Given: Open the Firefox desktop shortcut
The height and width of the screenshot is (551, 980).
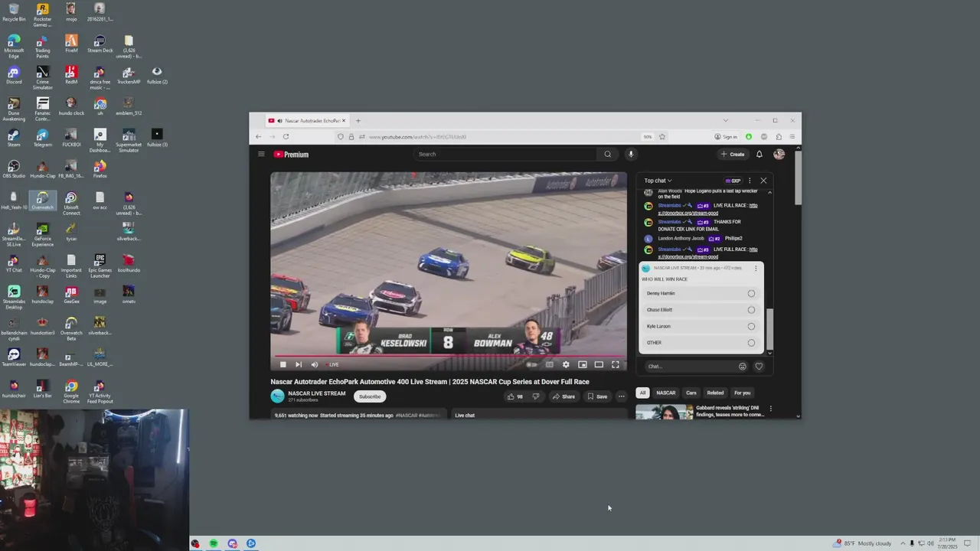Looking at the screenshot, I should [x=100, y=169].
